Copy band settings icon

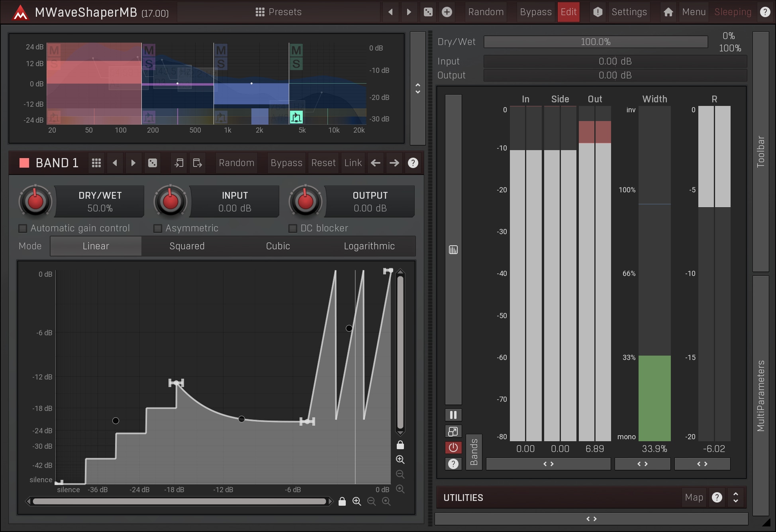179,163
